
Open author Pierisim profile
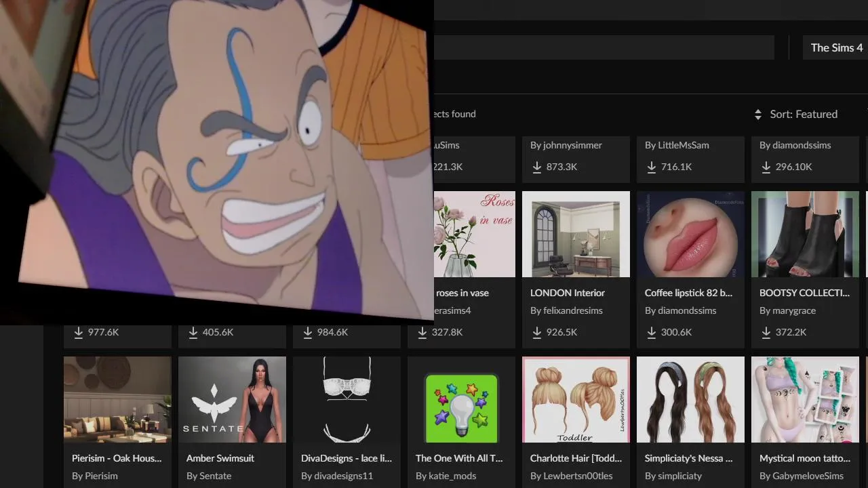coord(94,476)
